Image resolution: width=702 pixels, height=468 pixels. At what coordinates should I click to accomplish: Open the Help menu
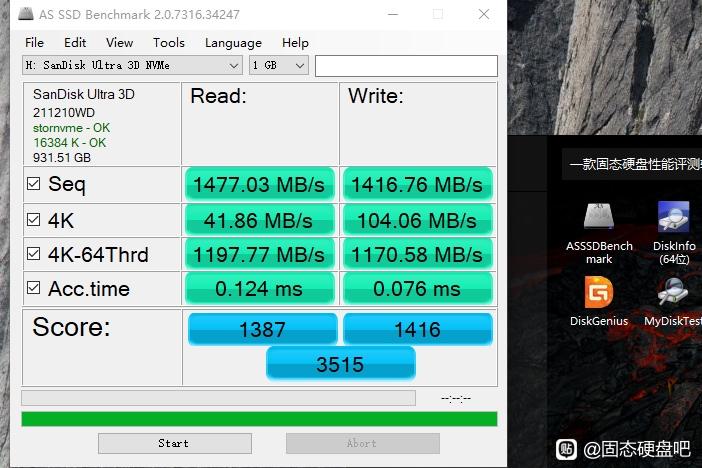pos(295,43)
